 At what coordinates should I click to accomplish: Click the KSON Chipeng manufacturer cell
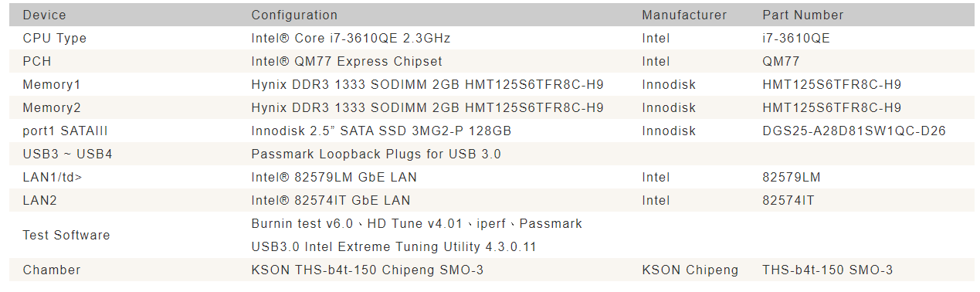pos(690,270)
